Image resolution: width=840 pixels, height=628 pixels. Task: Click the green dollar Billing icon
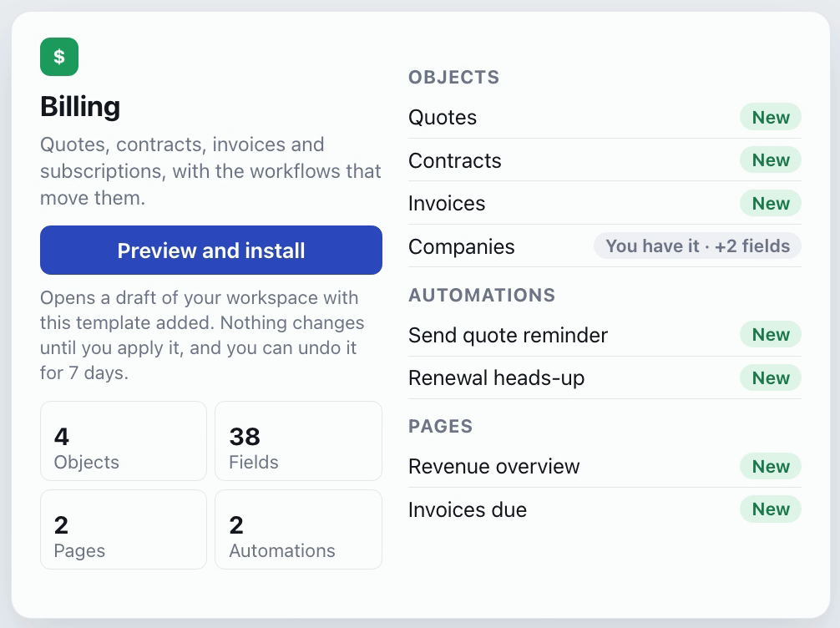pos(59,57)
